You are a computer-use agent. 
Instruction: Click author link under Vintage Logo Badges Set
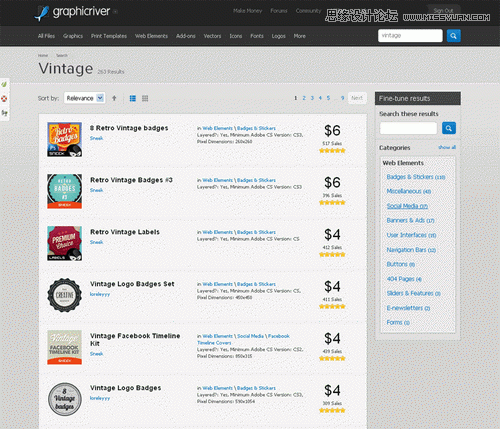(x=100, y=294)
